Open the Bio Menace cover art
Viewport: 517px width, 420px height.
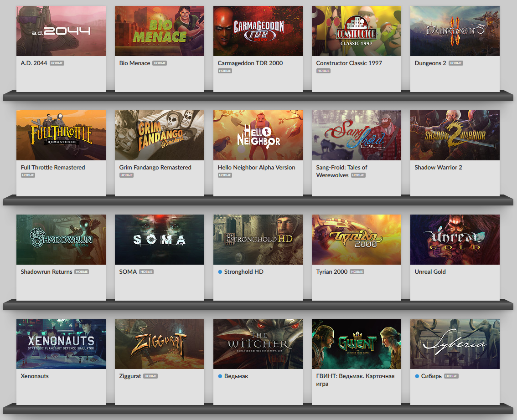click(x=160, y=31)
